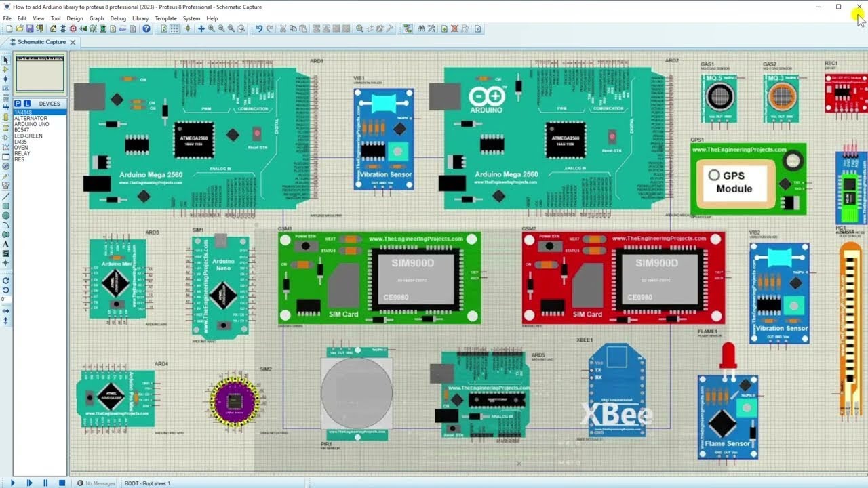Image resolution: width=868 pixels, height=488 pixels.
Task: Select the Graph mode tool
Action: click(5, 146)
